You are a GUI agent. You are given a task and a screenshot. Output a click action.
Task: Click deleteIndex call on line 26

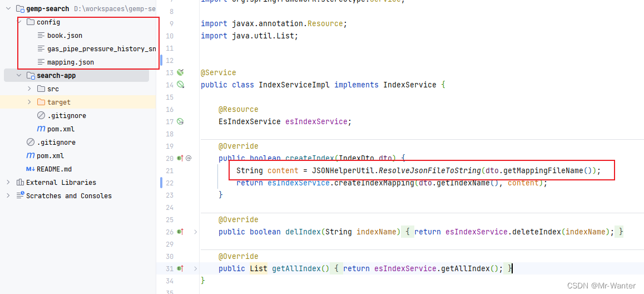coord(536,232)
